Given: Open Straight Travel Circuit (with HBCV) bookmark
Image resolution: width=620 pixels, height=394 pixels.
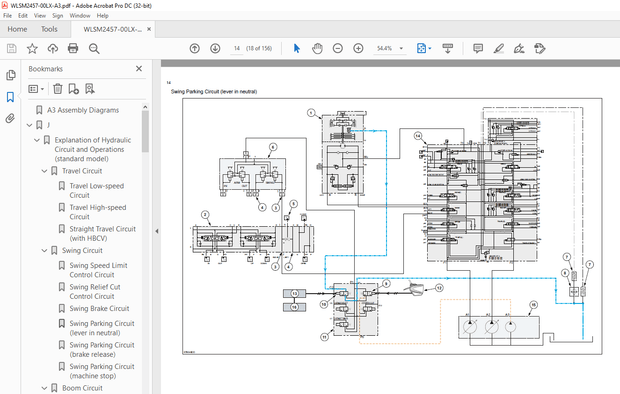Looking at the screenshot, I should 102,233.
